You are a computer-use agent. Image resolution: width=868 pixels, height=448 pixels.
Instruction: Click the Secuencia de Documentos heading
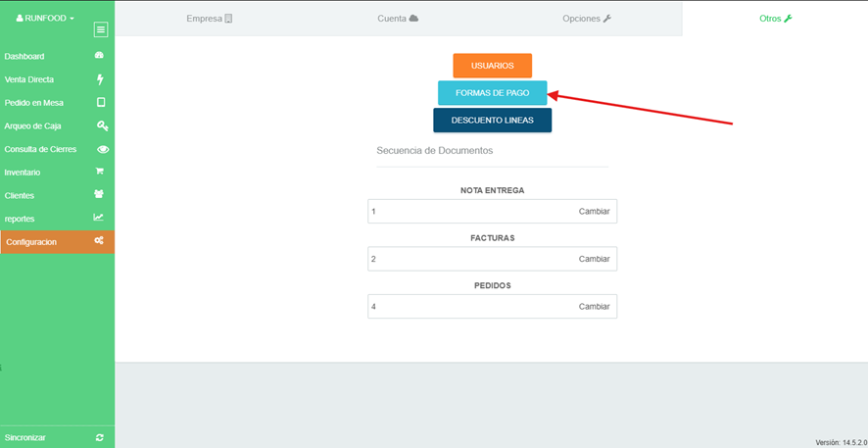(x=435, y=150)
